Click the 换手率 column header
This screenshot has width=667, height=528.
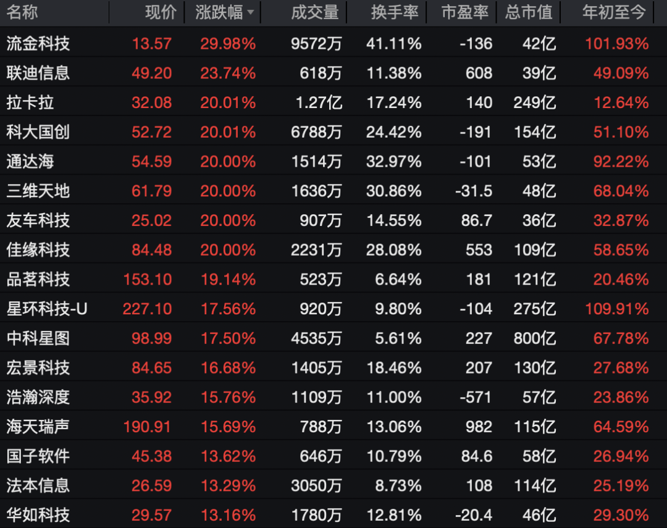[x=394, y=13]
